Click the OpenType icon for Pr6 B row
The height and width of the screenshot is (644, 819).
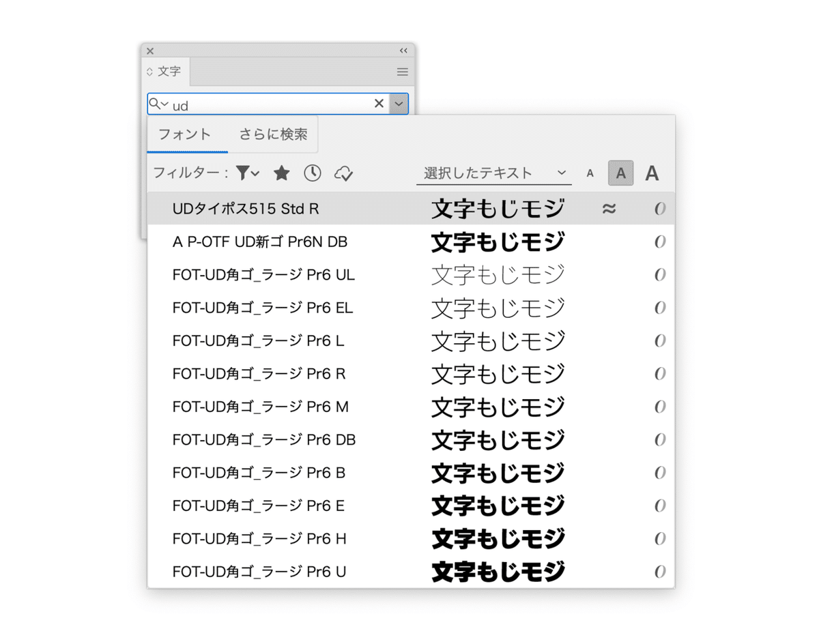pos(660,472)
